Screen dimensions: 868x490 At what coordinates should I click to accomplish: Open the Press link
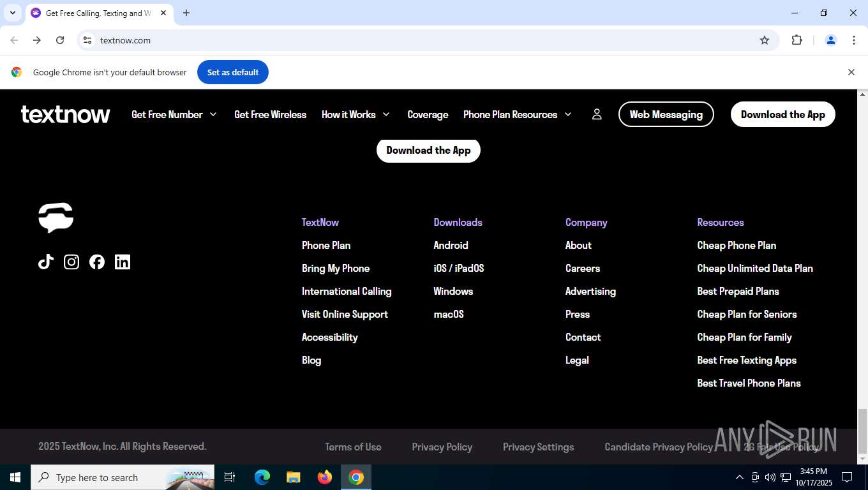[x=578, y=314]
